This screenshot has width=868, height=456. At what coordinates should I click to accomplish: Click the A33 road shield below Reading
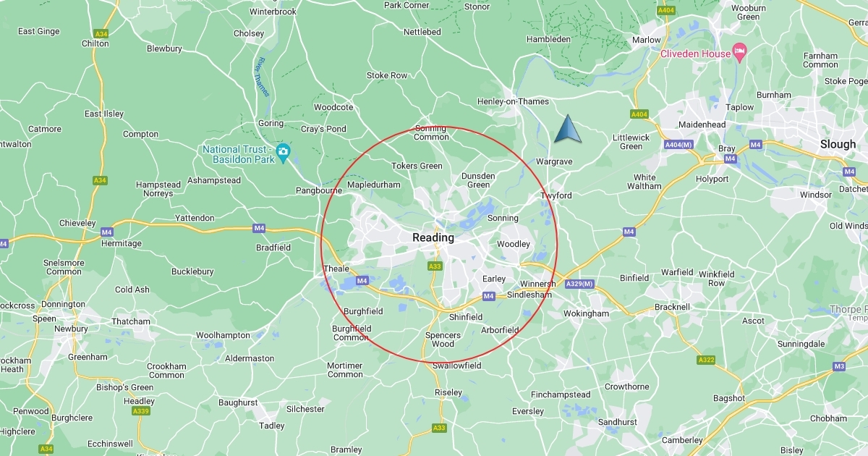click(435, 266)
